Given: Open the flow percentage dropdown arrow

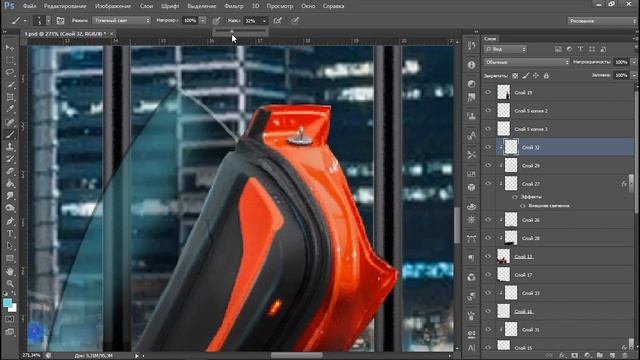Looking at the screenshot, I should click(x=264, y=20).
